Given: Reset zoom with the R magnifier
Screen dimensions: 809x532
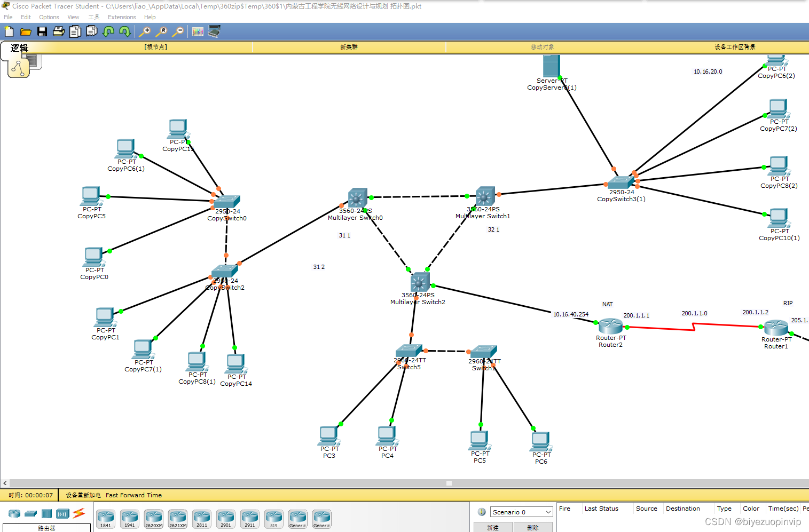Looking at the screenshot, I should pyautogui.click(x=161, y=31).
